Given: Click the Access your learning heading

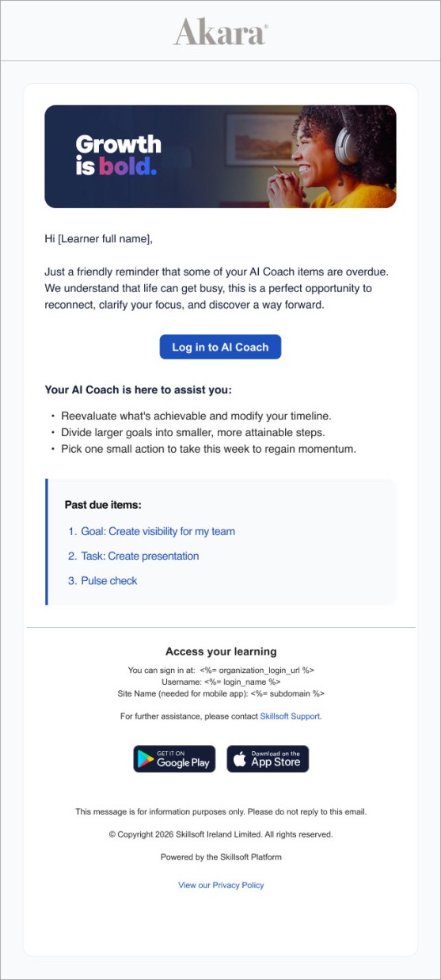Looking at the screenshot, I should 221,651.
